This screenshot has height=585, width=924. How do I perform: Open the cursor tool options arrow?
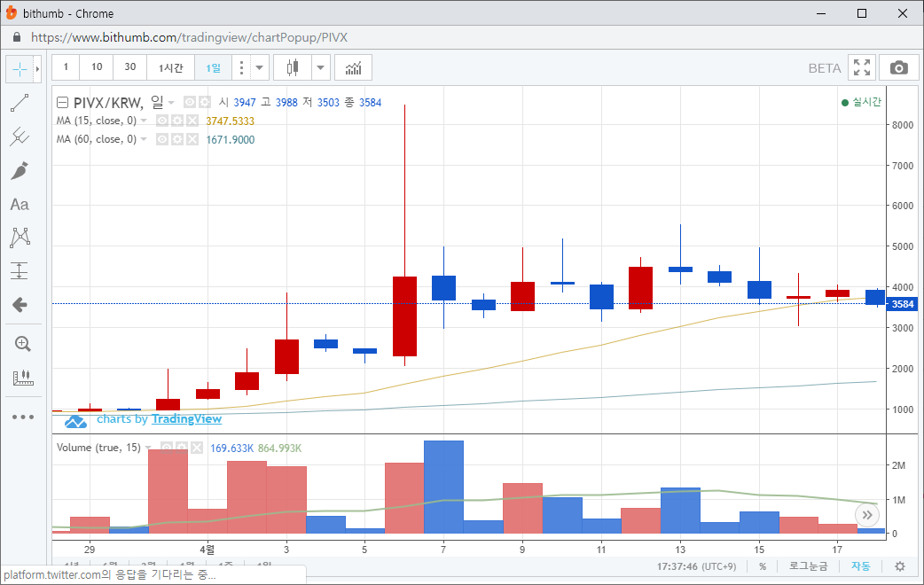[x=38, y=69]
